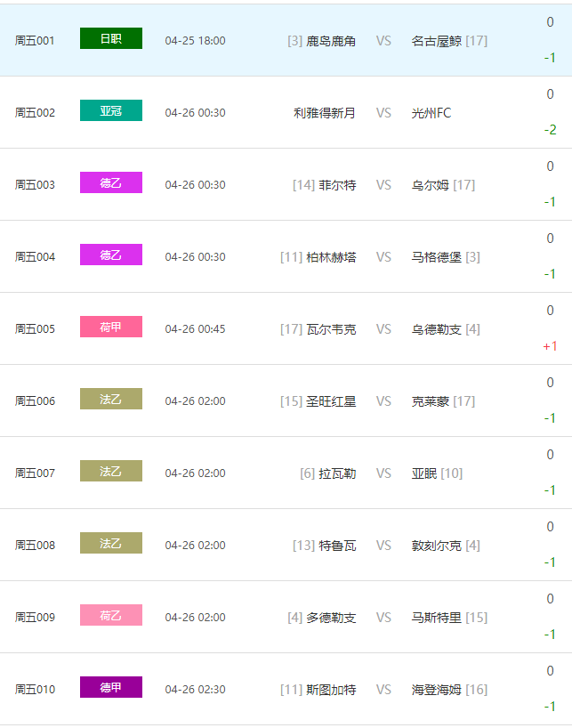Click VS in the 多德勒支 match
The image size is (572, 728).
[383, 618]
